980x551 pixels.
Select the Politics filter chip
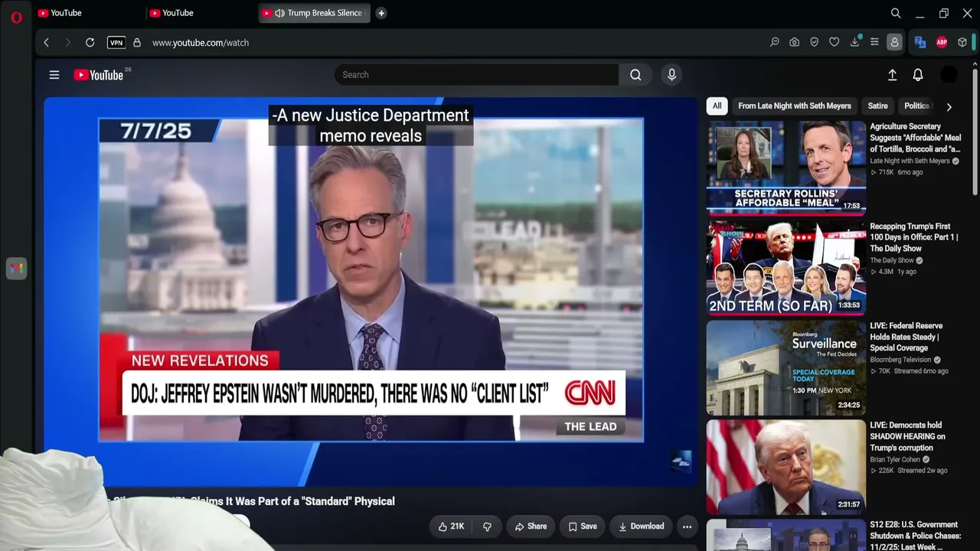(916, 106)
